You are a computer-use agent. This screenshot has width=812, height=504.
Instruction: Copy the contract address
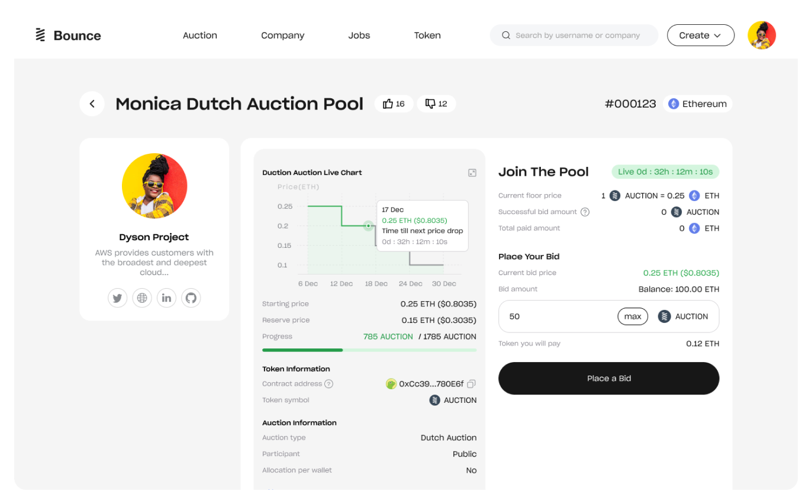[x=472, y=384]
